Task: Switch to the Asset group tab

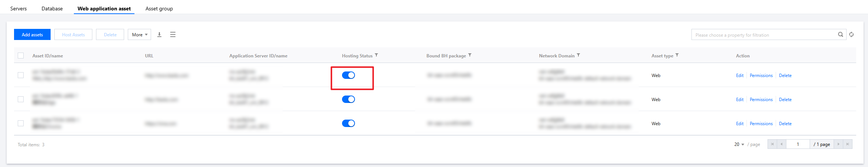Action: click(159, 9)
